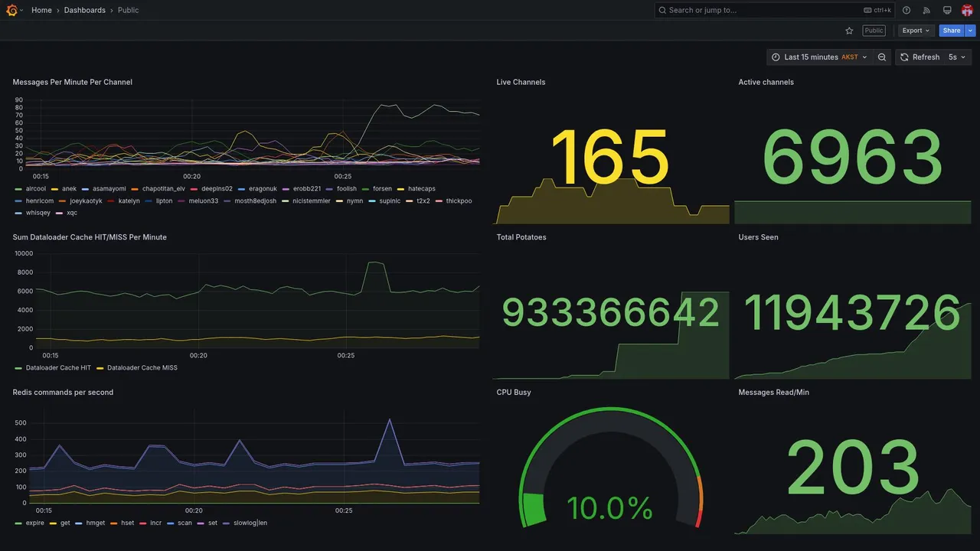This screenshot has width=980, height=551.
Task: Open the user profile avatar
Action: [x=967, y=10]
